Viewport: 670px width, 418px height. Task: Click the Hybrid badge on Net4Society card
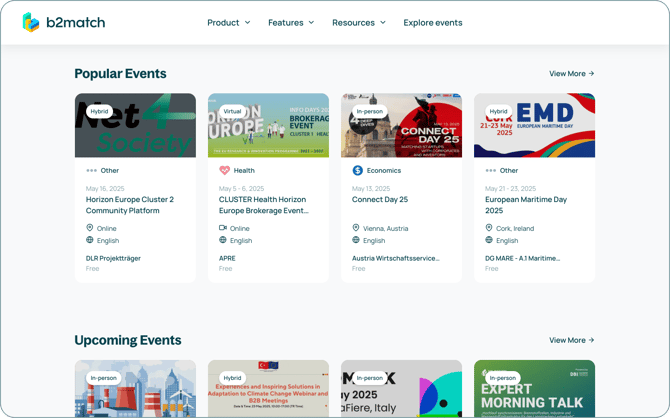[x=99, y=111]
